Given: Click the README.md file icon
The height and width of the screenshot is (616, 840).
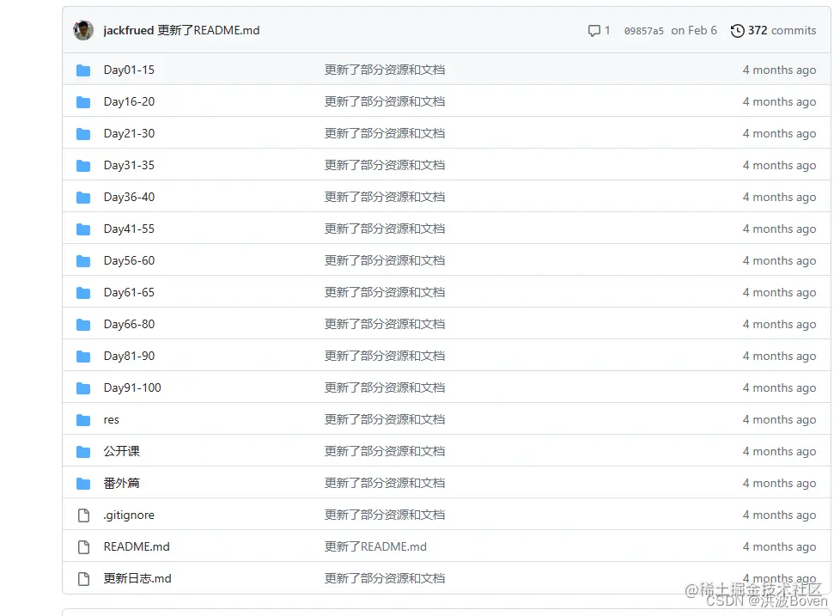Looking at the screenshot, I should [83, 547].
